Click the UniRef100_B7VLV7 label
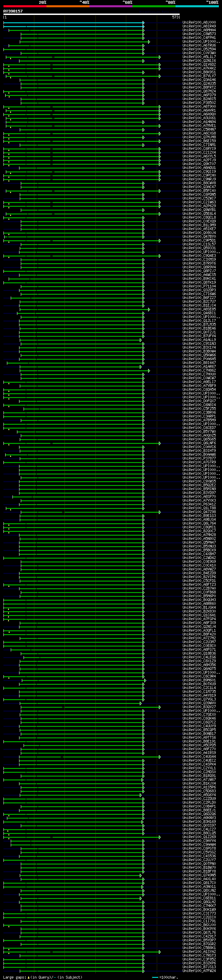 pos(199,76)
